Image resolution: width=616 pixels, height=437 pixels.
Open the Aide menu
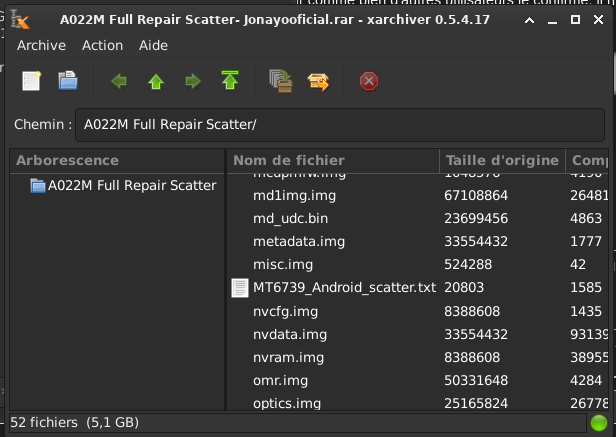(x=153, y=46)
